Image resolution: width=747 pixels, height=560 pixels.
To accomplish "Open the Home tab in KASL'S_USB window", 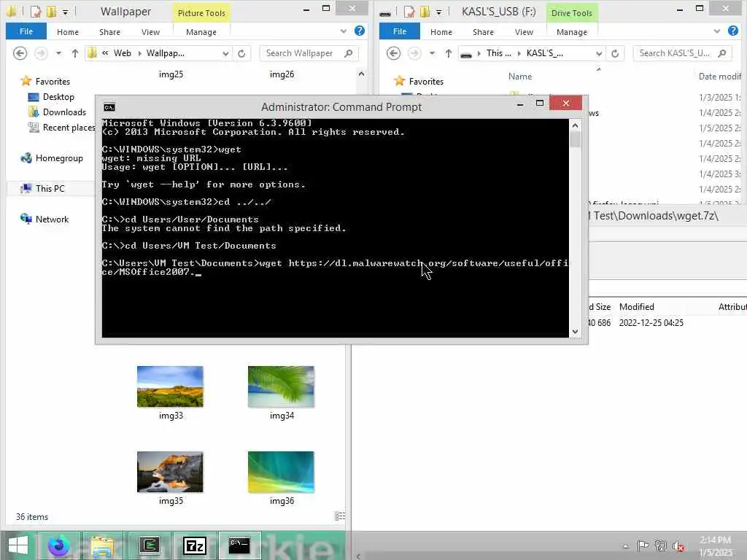I will 441,32.
